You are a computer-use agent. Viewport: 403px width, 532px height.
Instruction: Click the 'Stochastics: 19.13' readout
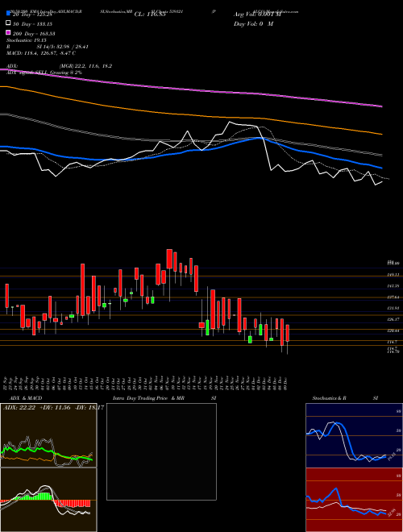pos(26,40)
